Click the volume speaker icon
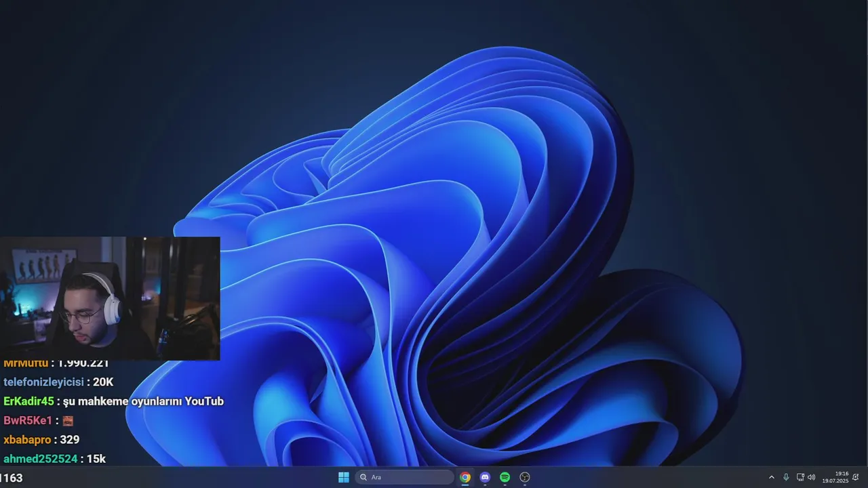This screenshot has height=488, width=868. tap(812, 477)
